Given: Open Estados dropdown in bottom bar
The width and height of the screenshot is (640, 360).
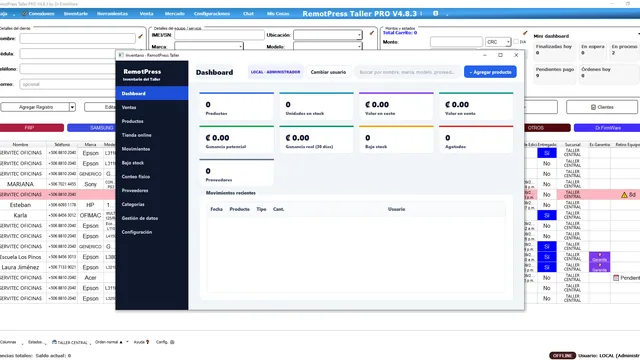Looking at the screenshot, I should pyautogui.click(x=36, y=342).
